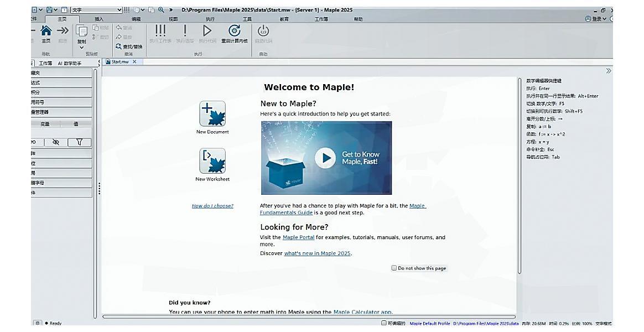The image size is (644, 332).
Task: Open the Maple Portal link
Action: click(298, 237)
